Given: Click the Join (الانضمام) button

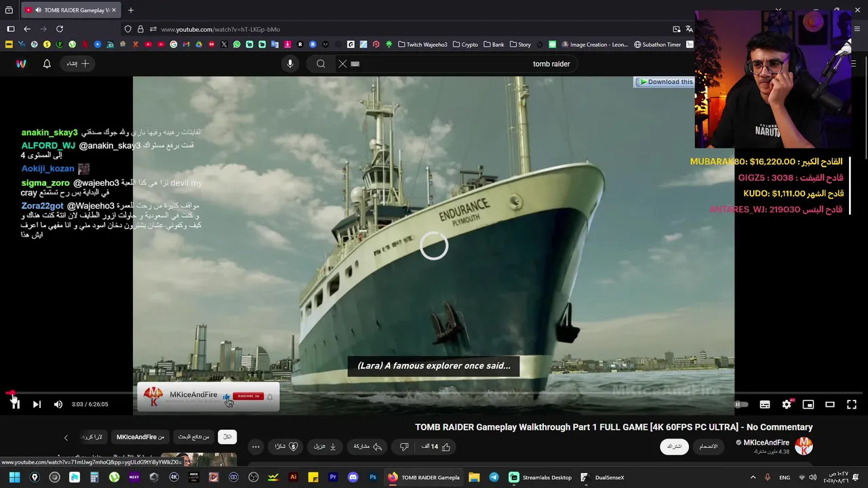Looking at the screenshot, I should (708, 447).
